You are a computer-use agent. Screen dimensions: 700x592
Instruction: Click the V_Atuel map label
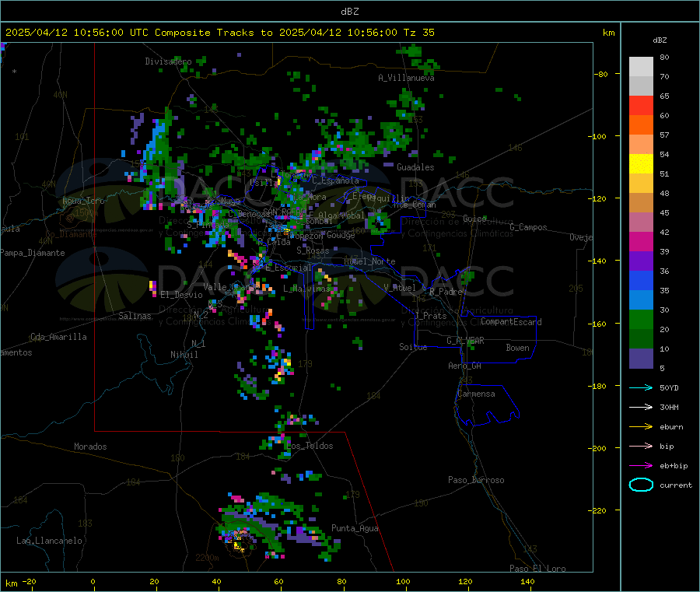click(400, 288)
